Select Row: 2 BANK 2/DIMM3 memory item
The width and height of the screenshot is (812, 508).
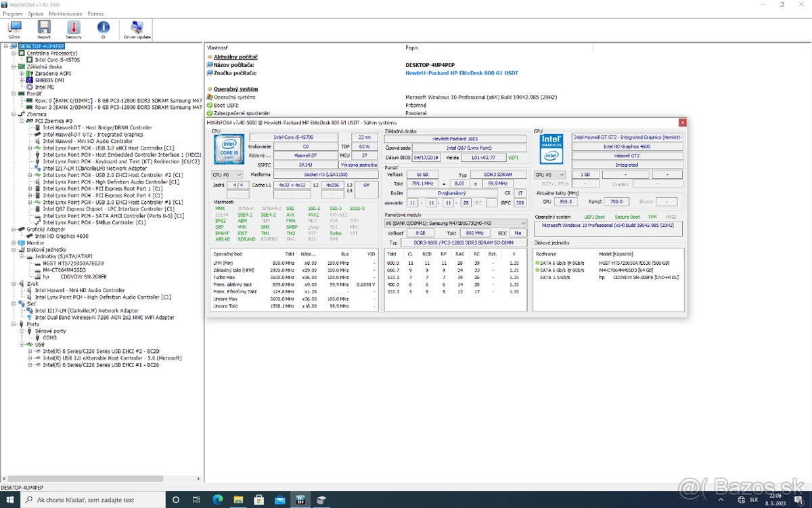coord(118,107)
